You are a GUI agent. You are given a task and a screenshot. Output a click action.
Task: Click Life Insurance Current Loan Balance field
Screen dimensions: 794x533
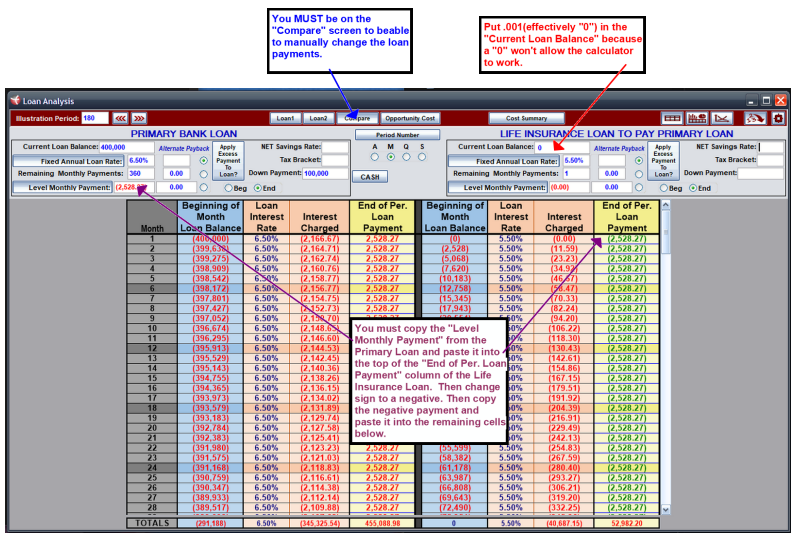[x=562, y=147]
